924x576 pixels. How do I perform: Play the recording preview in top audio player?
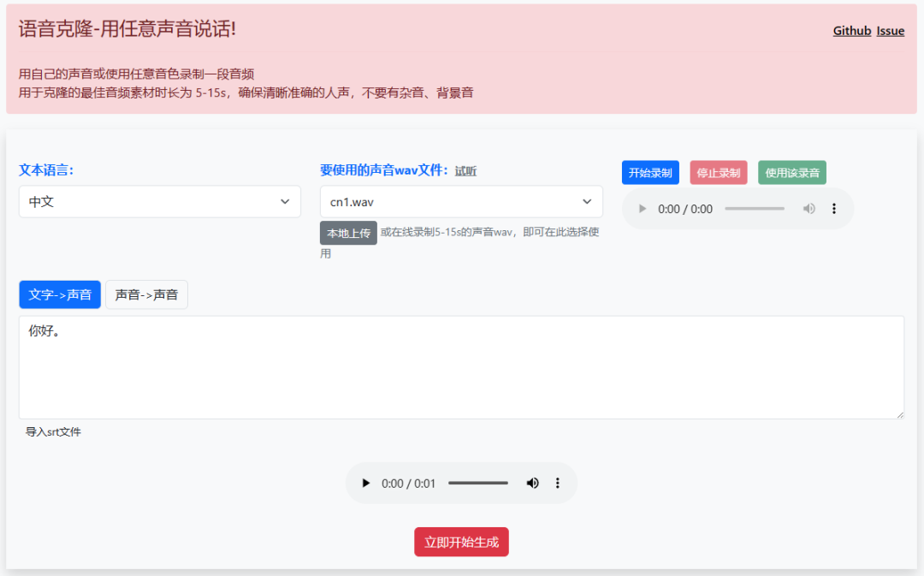click(643, 208)
